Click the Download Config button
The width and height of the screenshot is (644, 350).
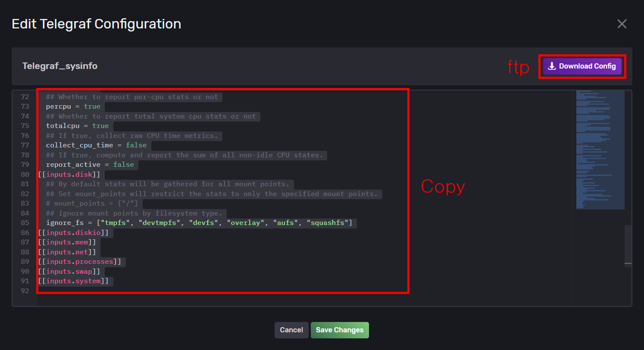pos(582,66)
